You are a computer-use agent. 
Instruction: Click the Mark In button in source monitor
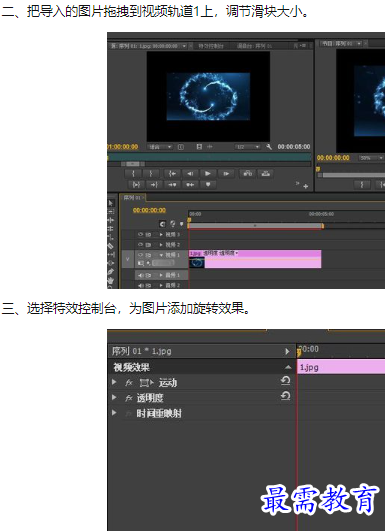(133, 174)
